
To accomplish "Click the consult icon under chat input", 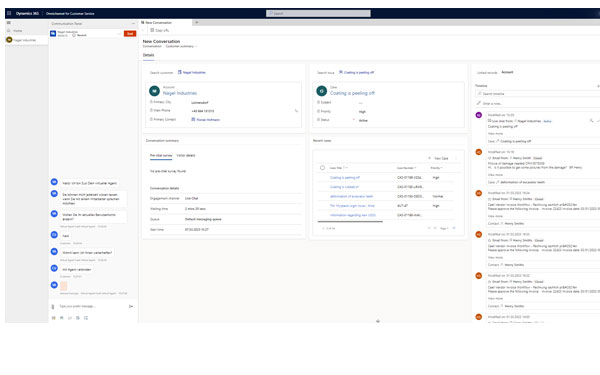I will [62, 318].
